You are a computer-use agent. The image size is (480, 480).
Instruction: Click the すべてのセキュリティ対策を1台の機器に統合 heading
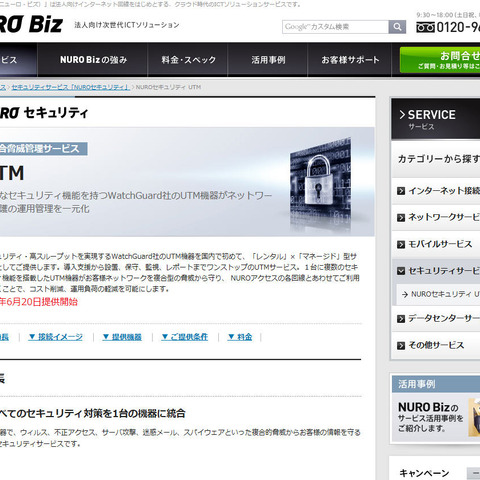coord(92,414)
